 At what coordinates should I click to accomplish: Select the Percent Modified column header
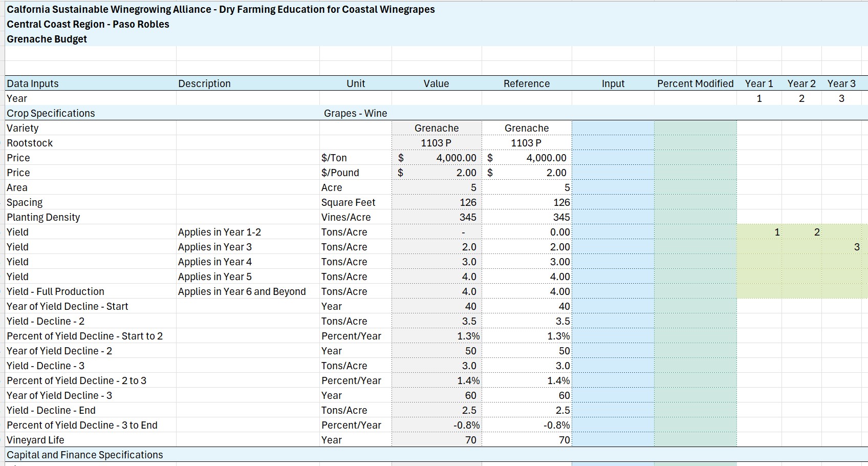point(695,83)
